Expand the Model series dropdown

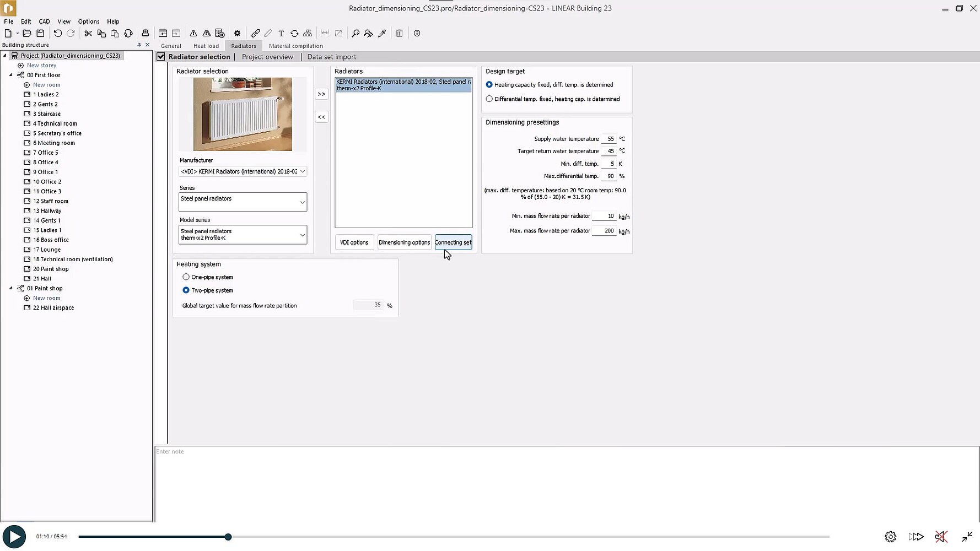tap(243, 235)
